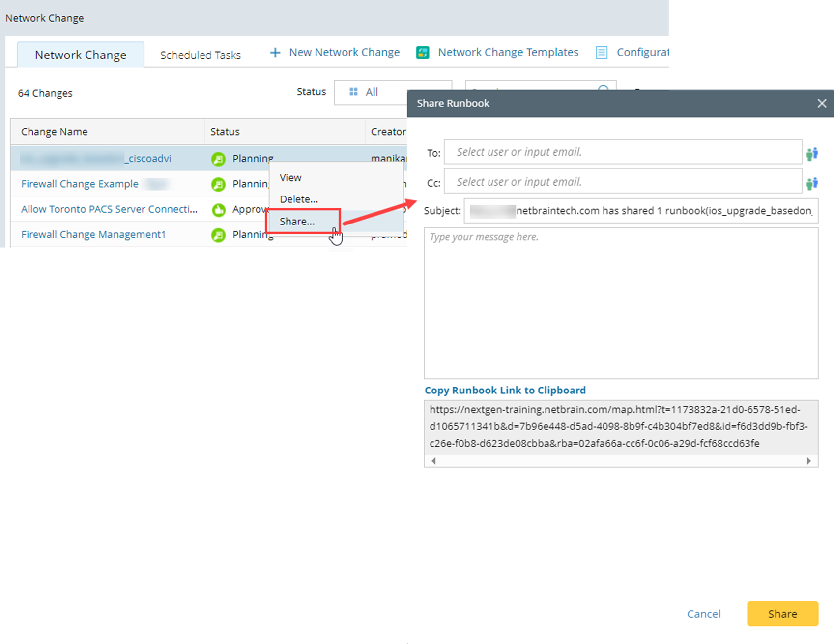This screenshot has height=644, width=834.
Task: Switch to Scheduled Tasks tab
Action: tap(200, 55)
